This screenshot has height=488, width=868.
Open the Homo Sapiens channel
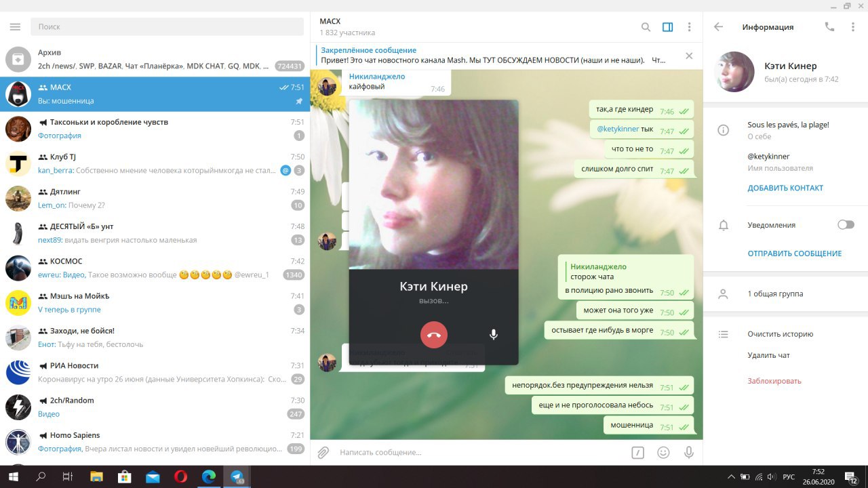pos(155,442)
